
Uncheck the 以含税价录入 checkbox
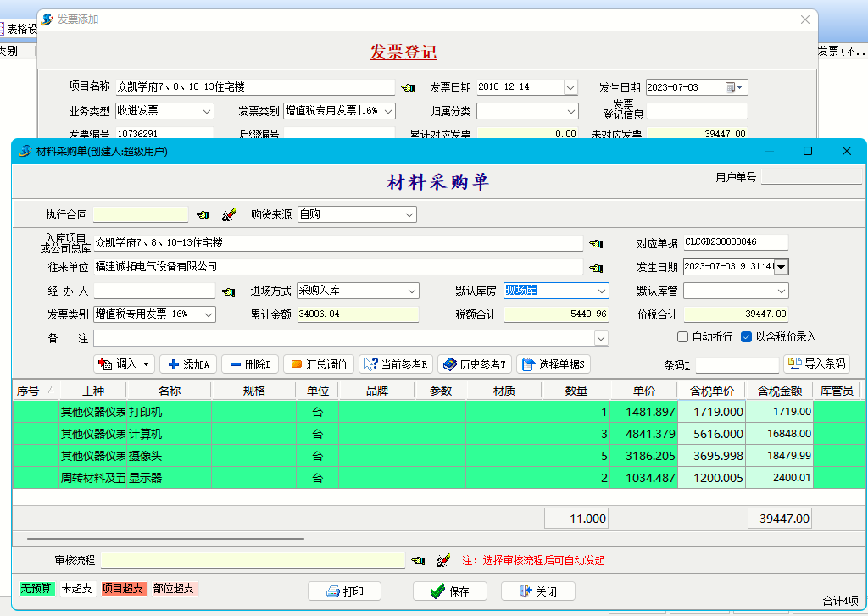pos(746,337)
